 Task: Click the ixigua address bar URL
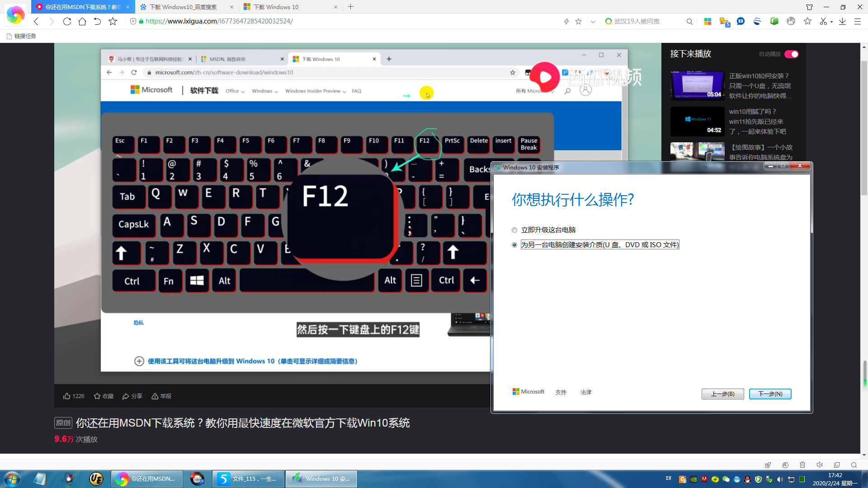click(x=219, y=21)
